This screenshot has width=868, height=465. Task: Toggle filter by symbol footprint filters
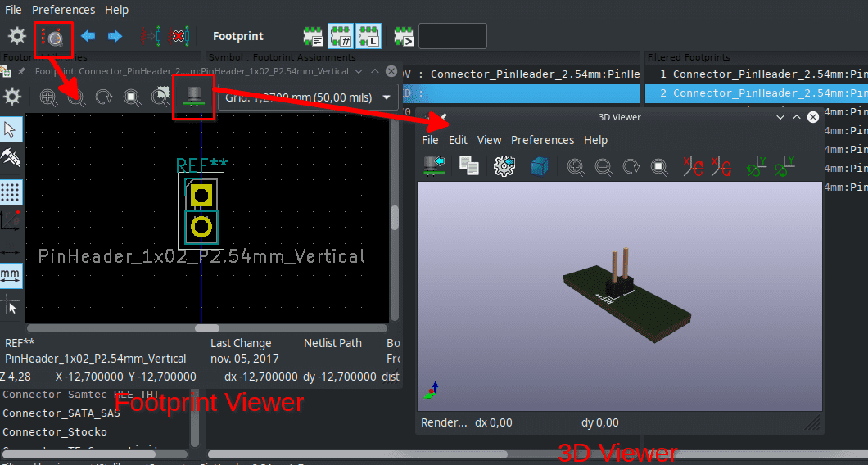(x=314, y=37)
